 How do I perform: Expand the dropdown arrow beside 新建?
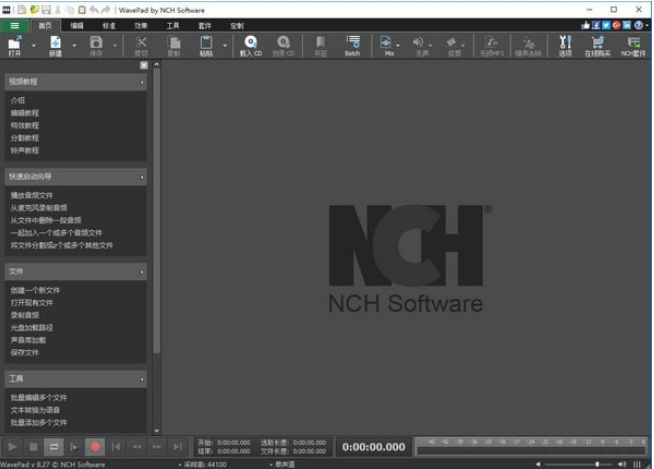pyautogui.click(x=72, y=45)
